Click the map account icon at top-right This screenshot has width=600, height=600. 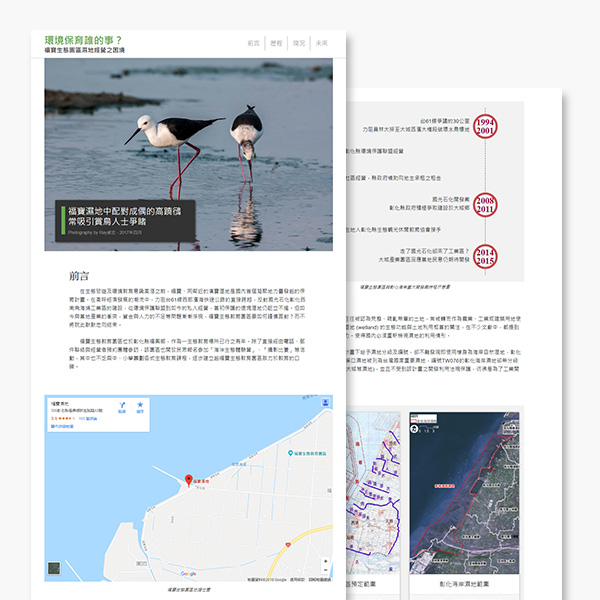tap(324, 404)
